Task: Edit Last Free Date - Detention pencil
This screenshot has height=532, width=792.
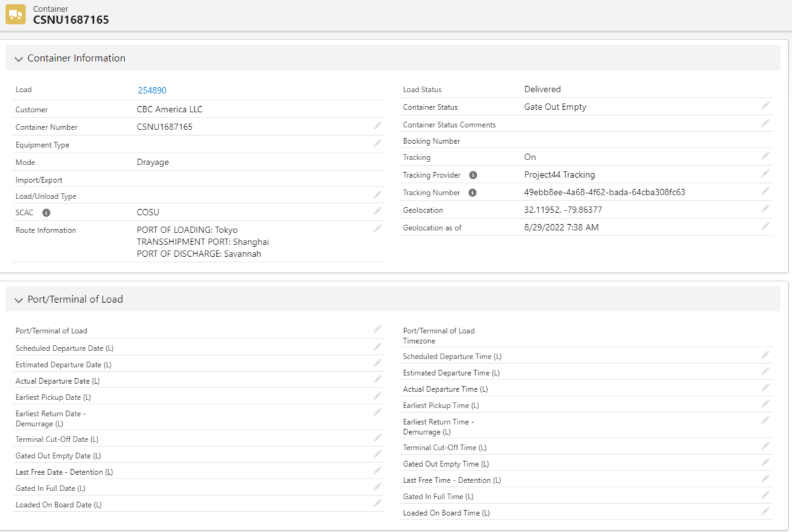Action: (x=377, y=470)
